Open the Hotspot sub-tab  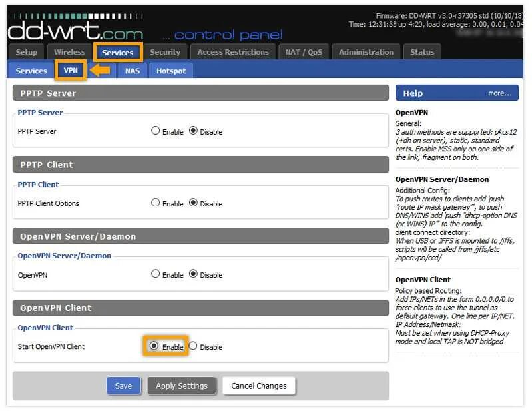tap(171, 71)
